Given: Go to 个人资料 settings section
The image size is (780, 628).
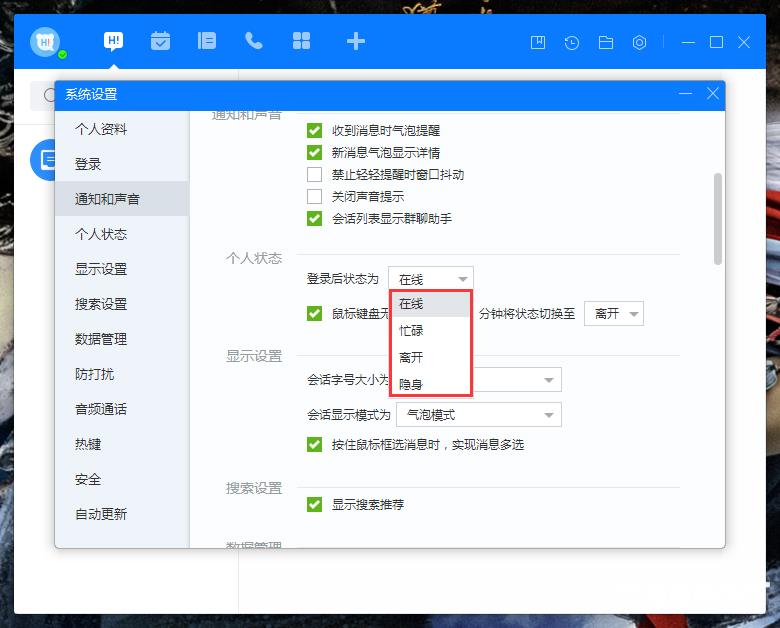Looking at the screenshot, I should (122, 129).
